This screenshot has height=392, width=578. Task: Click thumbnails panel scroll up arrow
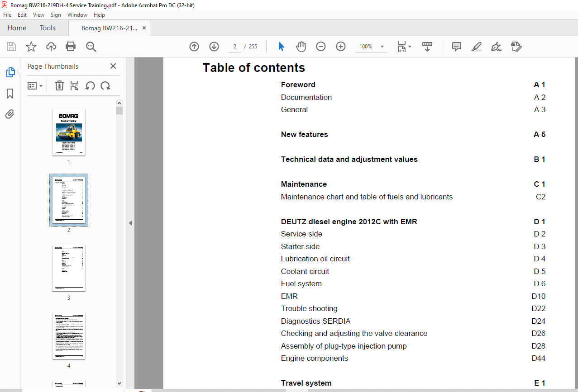[119, 103]
